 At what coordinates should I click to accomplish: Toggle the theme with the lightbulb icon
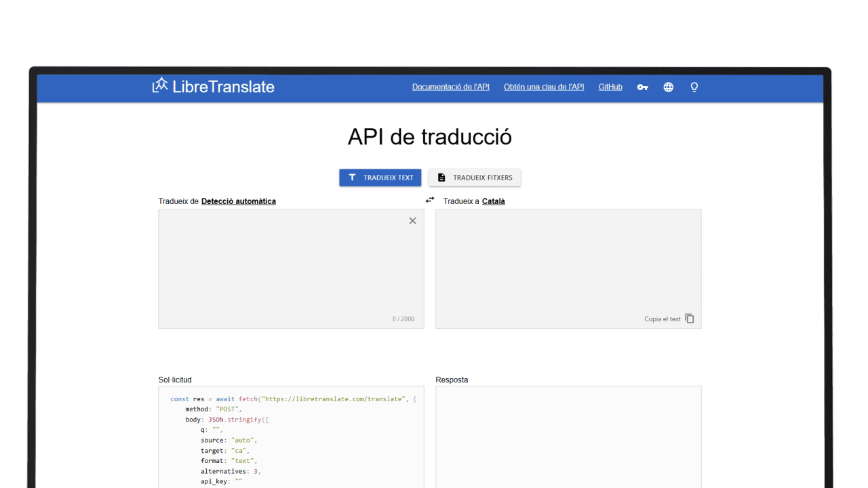[694, 87]
